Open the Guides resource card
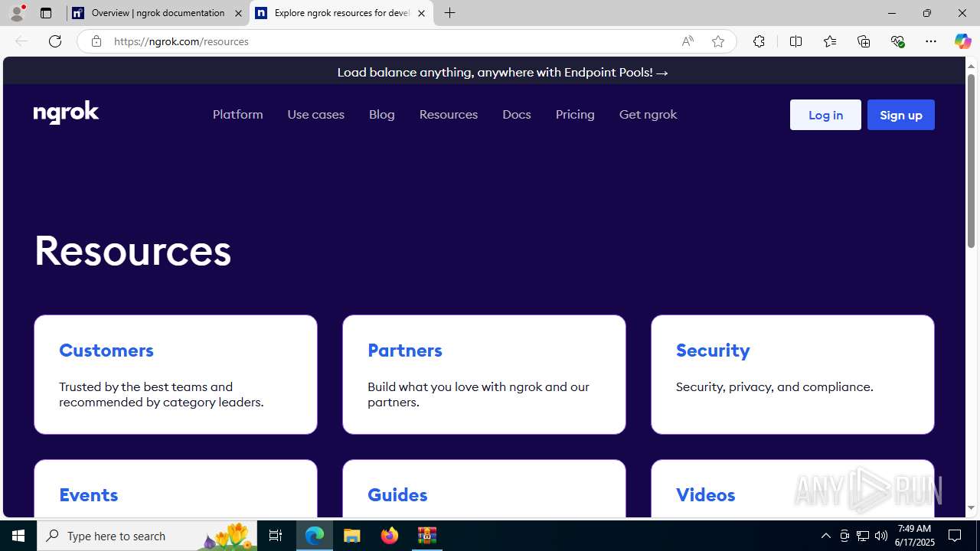 pos(484,489)
